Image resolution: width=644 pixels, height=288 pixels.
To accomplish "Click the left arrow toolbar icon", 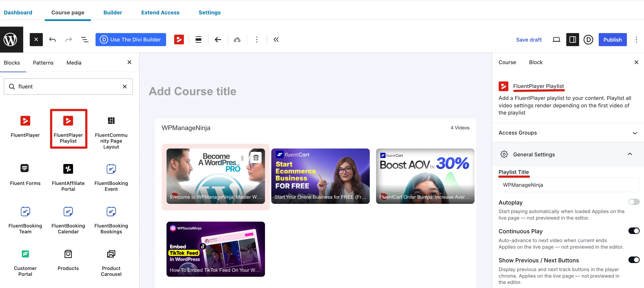I will coord(218,40).
